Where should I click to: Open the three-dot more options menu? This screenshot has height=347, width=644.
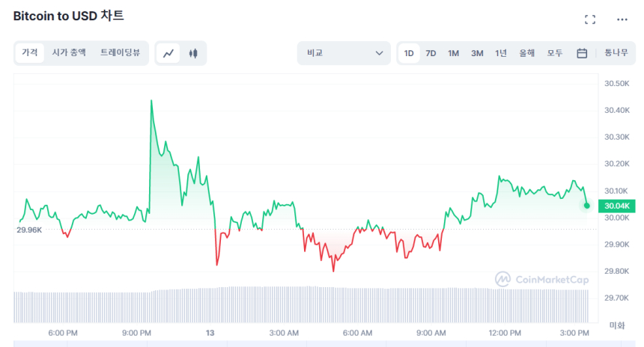(622, 19)
